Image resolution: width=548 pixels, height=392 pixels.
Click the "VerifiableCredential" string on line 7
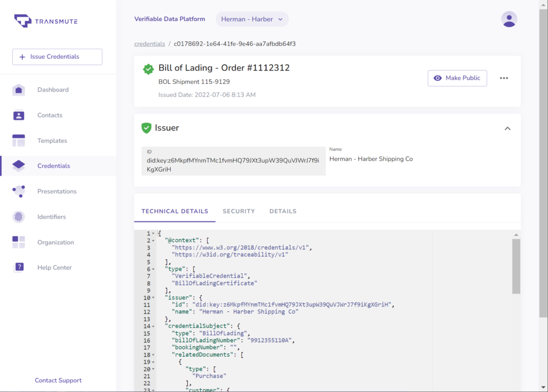tap(209, 276)
